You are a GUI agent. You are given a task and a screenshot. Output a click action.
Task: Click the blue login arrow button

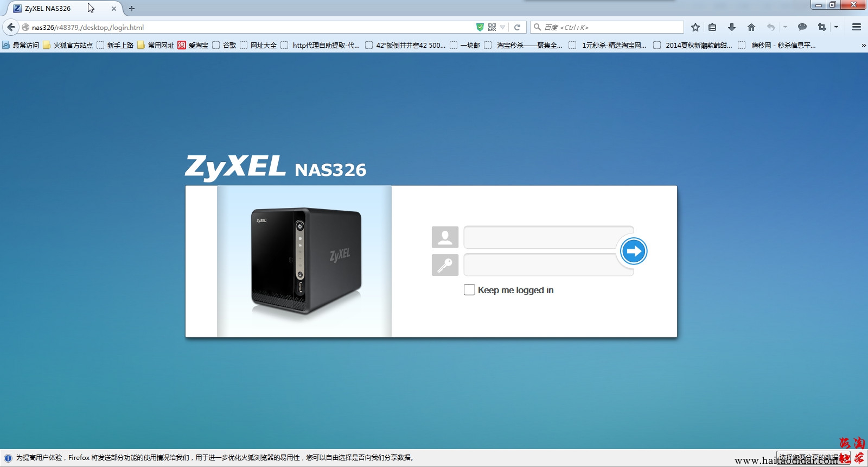click(634, 251)
